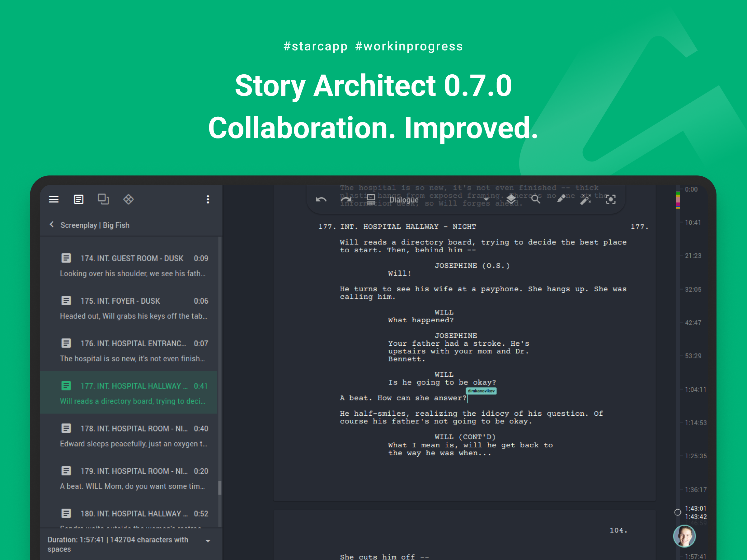The height and width of the screenshot is (560, 747).
Task: Open the hamburger menu
Action: point(54,199)
